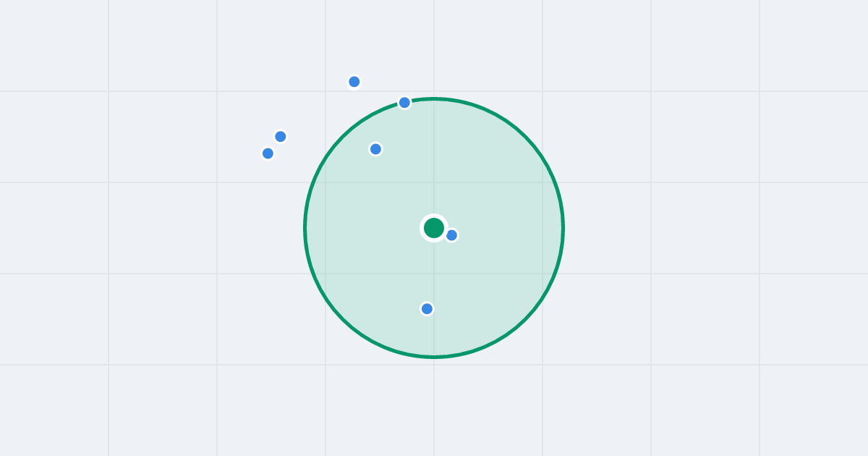This screenshot has height=456, width=868.
Task: Click the large green center marker
Action: coord(434,228)
